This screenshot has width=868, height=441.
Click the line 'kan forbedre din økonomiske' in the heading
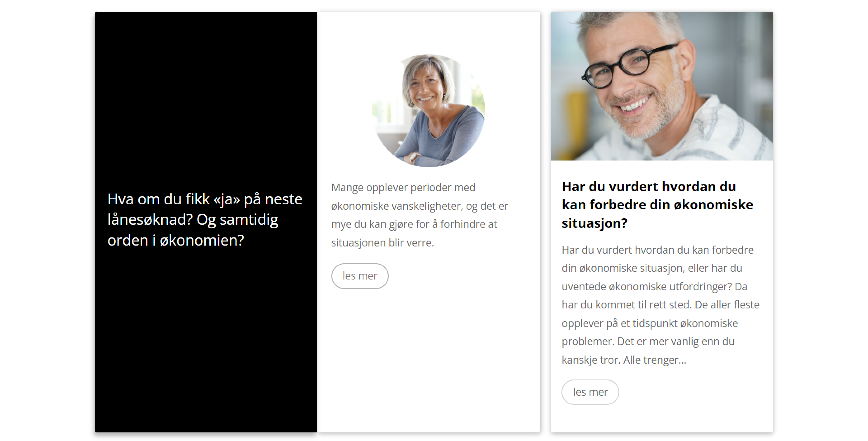pos(657,205)
